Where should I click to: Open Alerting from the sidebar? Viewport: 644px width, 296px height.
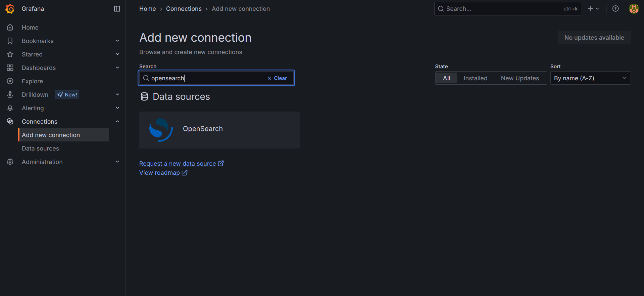point(33,108)
